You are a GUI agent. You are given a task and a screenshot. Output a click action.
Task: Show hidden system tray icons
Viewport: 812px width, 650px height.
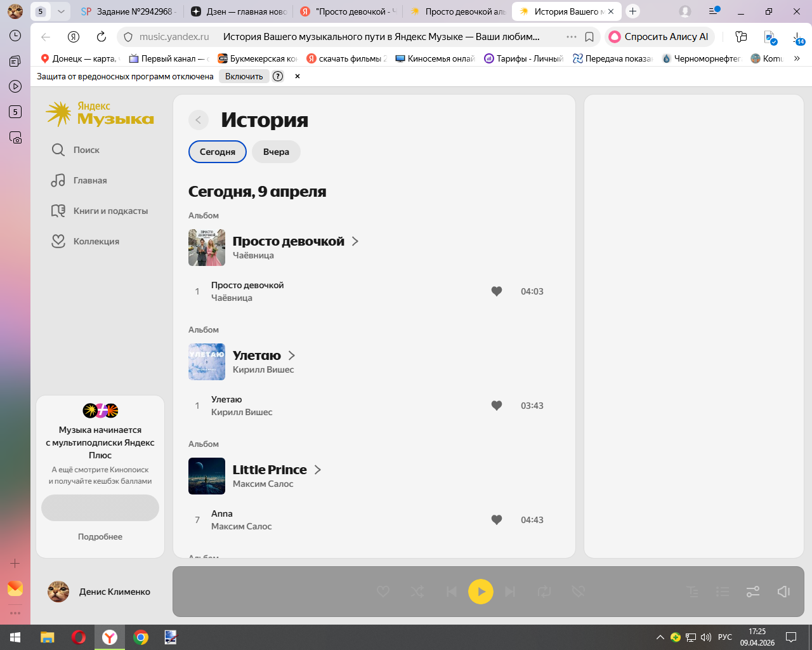pos(660,637)
